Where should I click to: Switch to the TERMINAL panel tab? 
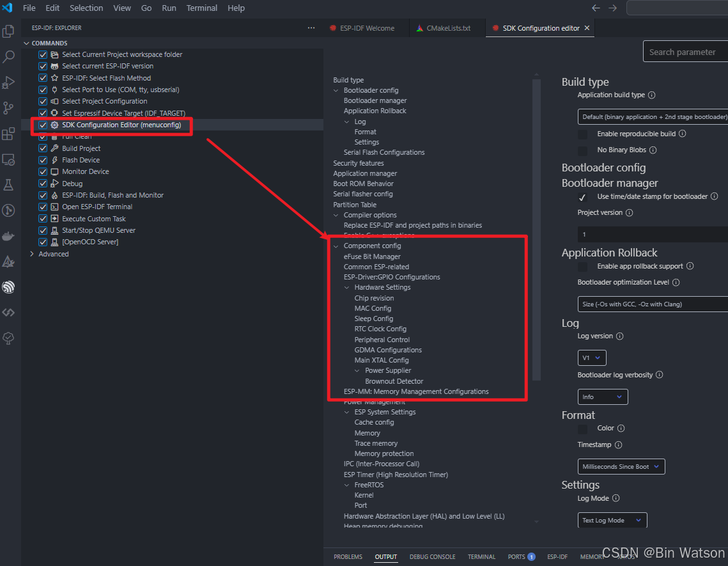tap(481, 556)
